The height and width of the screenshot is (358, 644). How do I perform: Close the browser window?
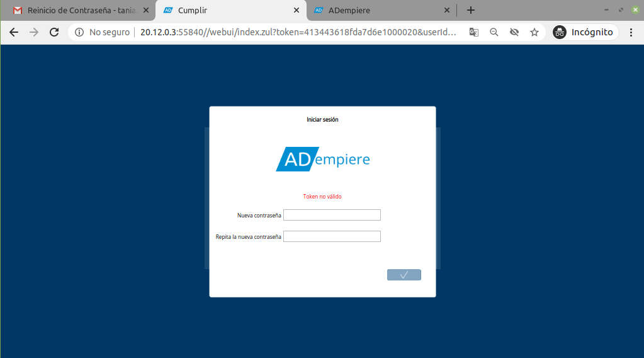pyautogui.click(x=635, y=10)
